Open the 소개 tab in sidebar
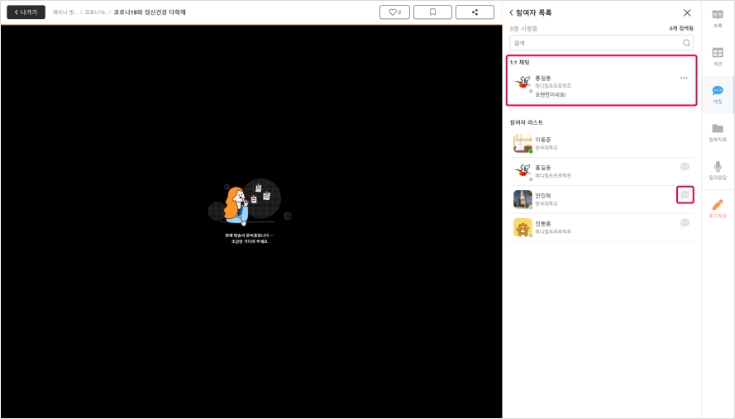Image resolution: width=735 pixels, height=419 pixels. pos(718,18)
